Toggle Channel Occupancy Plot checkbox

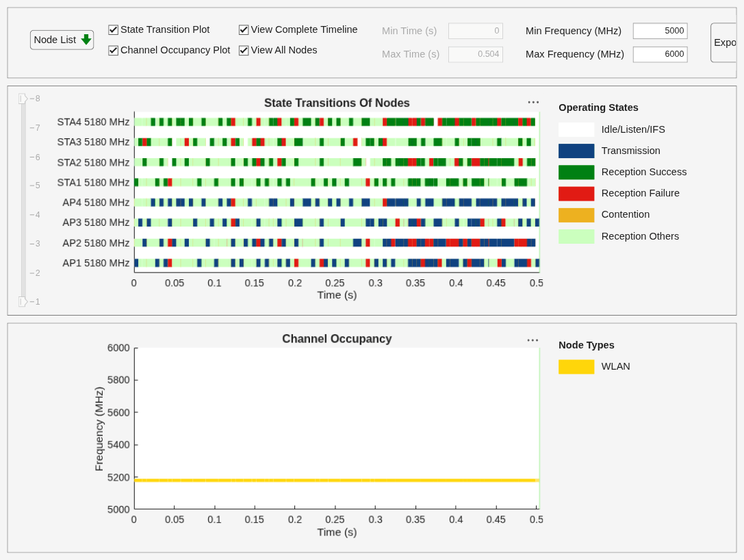click(113, 50)
